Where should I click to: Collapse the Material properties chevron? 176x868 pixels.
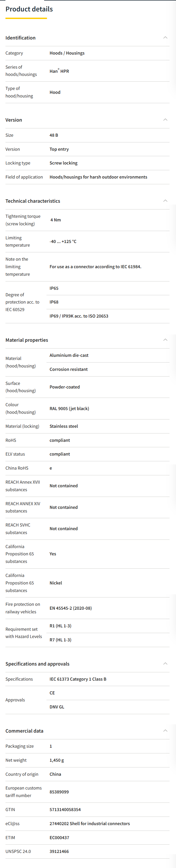point(165,340)
